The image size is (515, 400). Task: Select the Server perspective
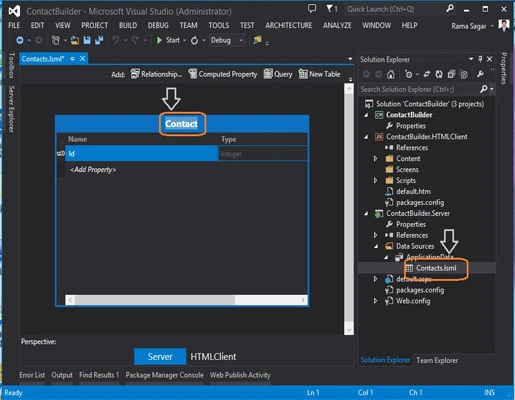pyautogui.click(x=160, y=357)
